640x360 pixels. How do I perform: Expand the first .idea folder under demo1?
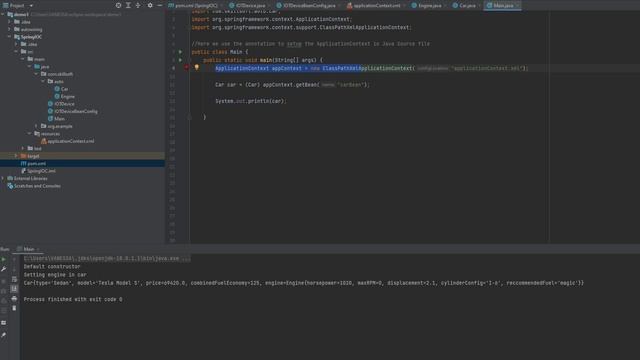point(9,22)
